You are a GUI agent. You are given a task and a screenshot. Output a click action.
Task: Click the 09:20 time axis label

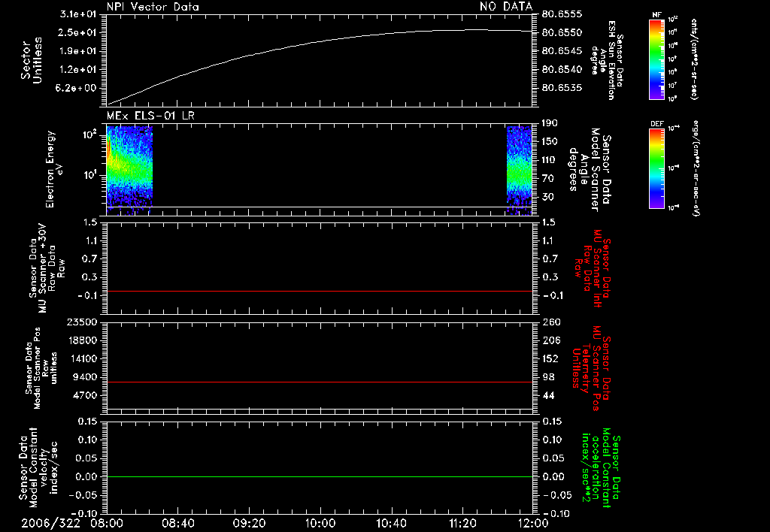250,523
